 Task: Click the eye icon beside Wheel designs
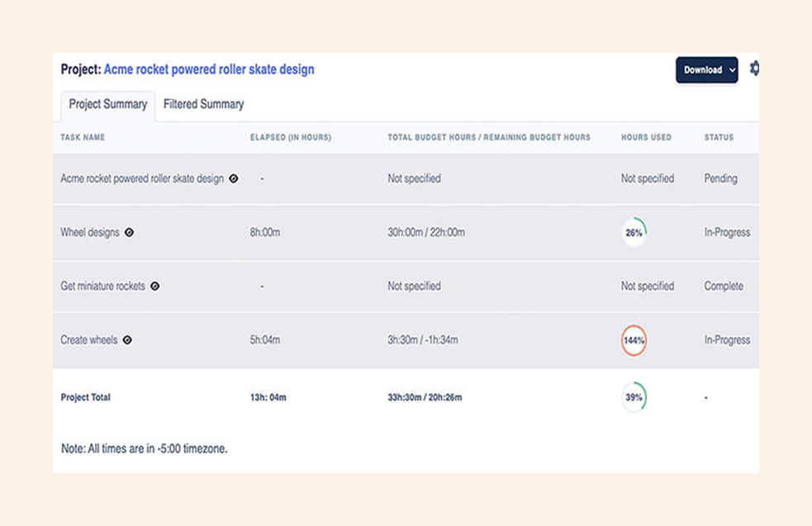click(129, 233)
